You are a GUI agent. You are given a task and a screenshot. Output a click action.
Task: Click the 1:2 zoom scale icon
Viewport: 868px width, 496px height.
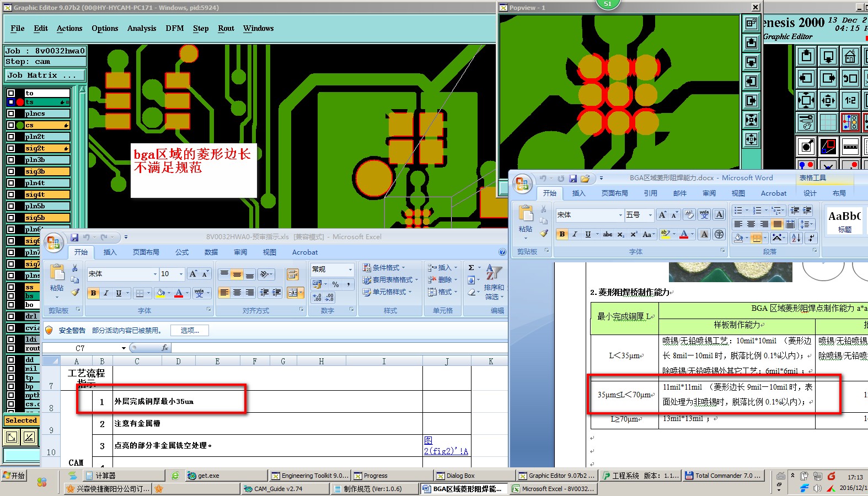click(x=850, y=100)
